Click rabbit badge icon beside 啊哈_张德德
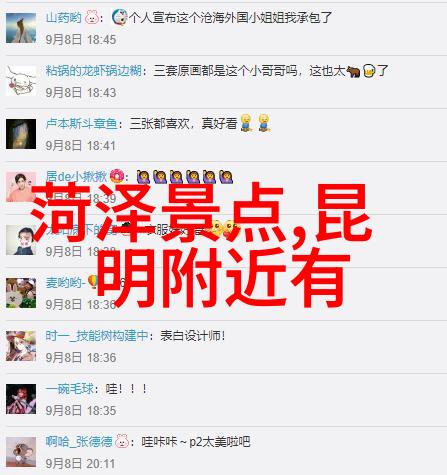The image size is (447, 475). 122,441
